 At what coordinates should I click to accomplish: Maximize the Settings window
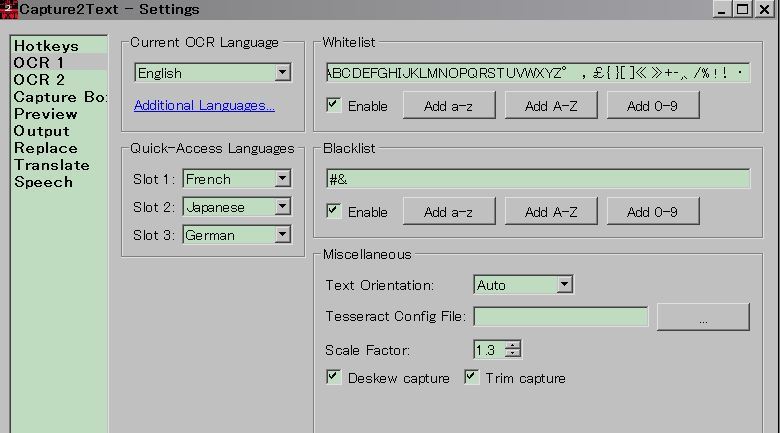pos(743,9)
